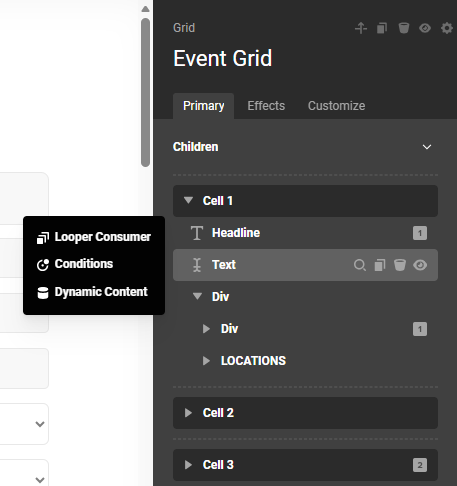Duplicate the Text child element
457x486 pixels.
[380, 265]
